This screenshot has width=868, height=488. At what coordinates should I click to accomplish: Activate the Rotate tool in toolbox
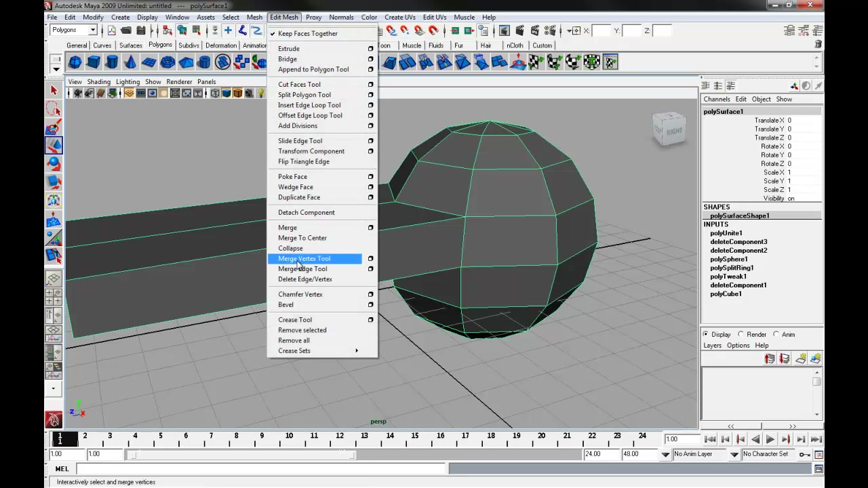click(54, 163)
